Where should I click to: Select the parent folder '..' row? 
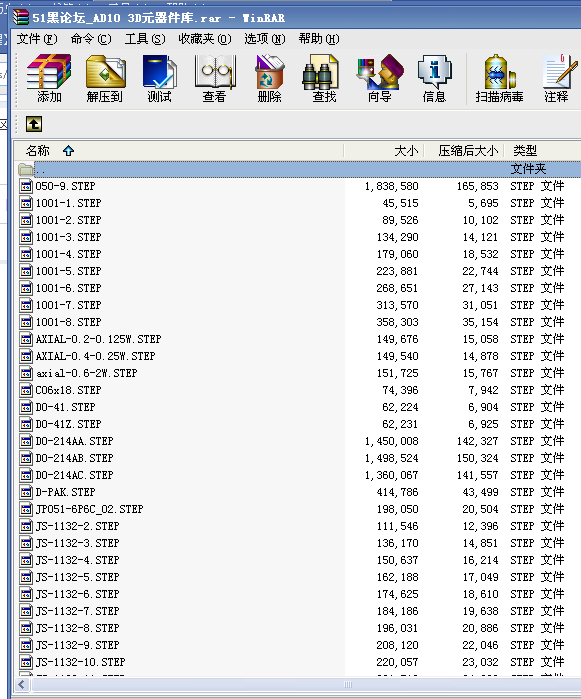298,169
